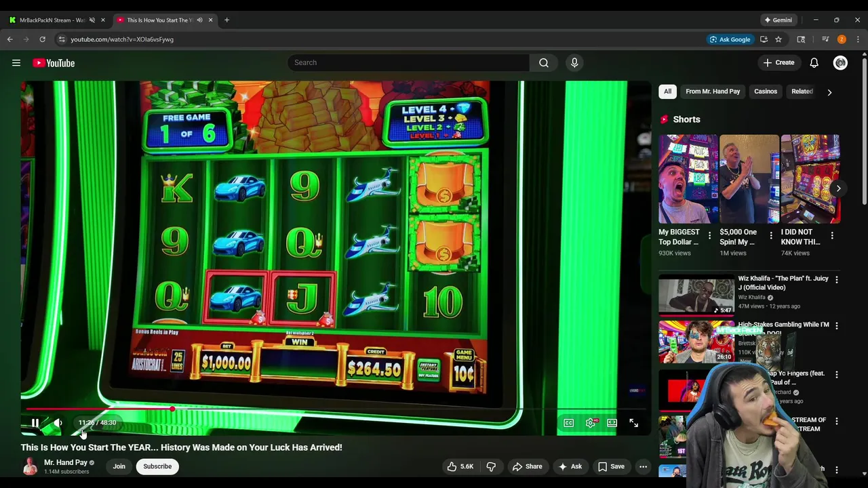This screenshot has width=868, height=488.
Task: Focus the YouTube search field
Action: tap(408, 62)
